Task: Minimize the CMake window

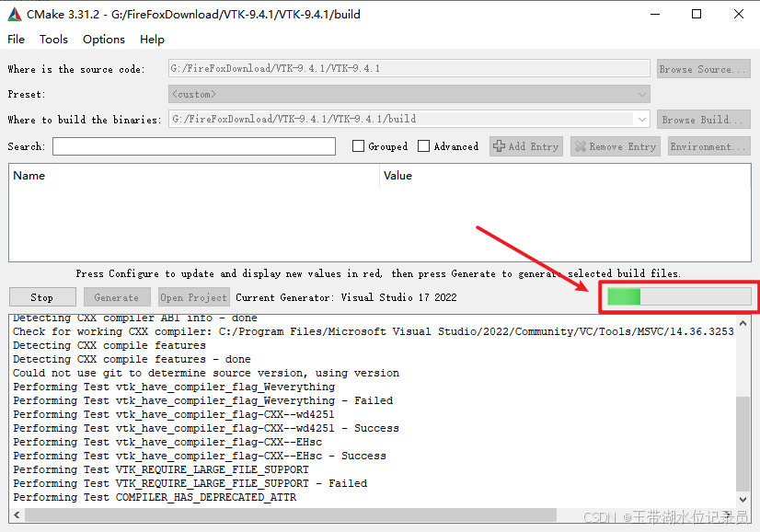Action: click(x=655, y=14)
